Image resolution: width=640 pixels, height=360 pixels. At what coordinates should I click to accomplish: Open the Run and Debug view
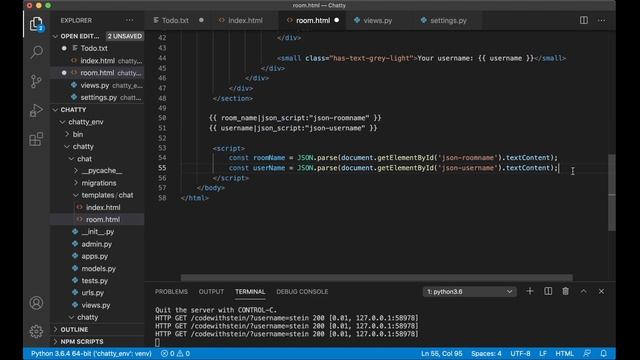(36, 110)
